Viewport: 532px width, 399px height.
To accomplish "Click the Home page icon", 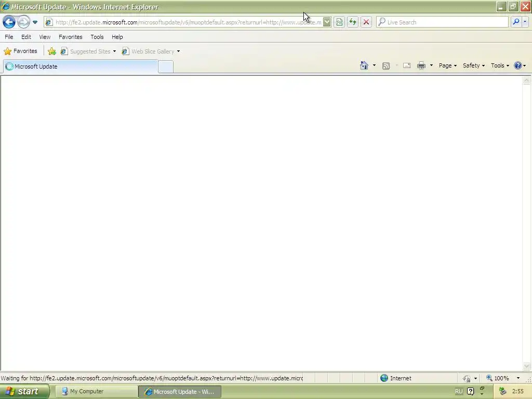I will (x=364, y=65).
